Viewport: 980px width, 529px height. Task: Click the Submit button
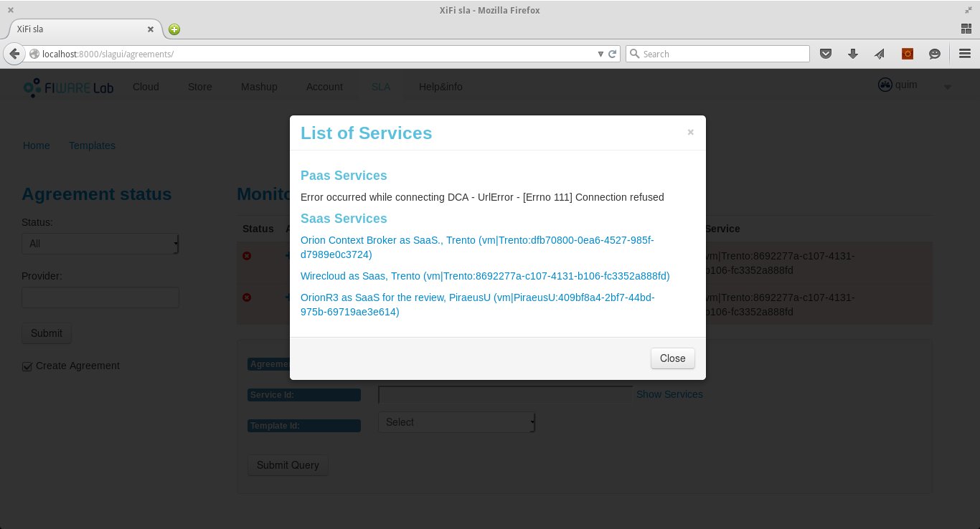tap(47, 333)
